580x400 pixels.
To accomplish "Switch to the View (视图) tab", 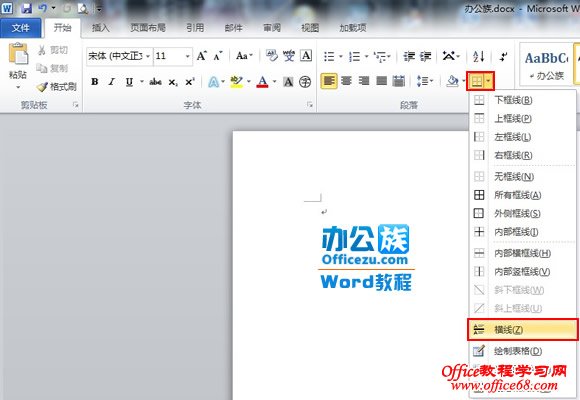I will 310,28.
